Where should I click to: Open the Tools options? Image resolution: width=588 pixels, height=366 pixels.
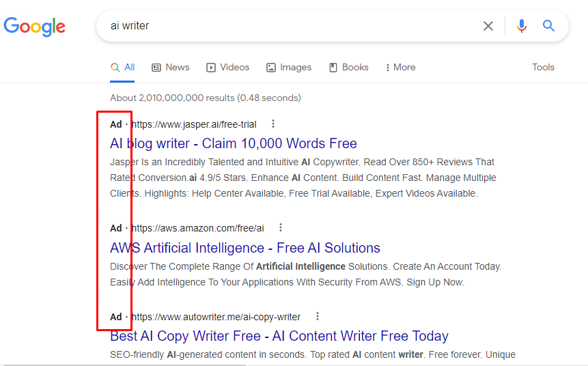tap(543, 67)
